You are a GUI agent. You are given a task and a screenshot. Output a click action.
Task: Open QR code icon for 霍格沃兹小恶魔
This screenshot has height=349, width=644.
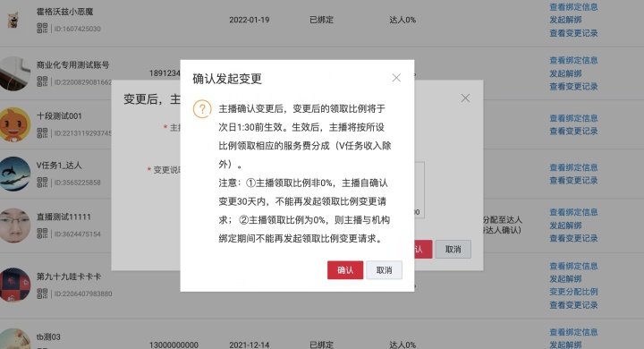click(x=42, y=28)
